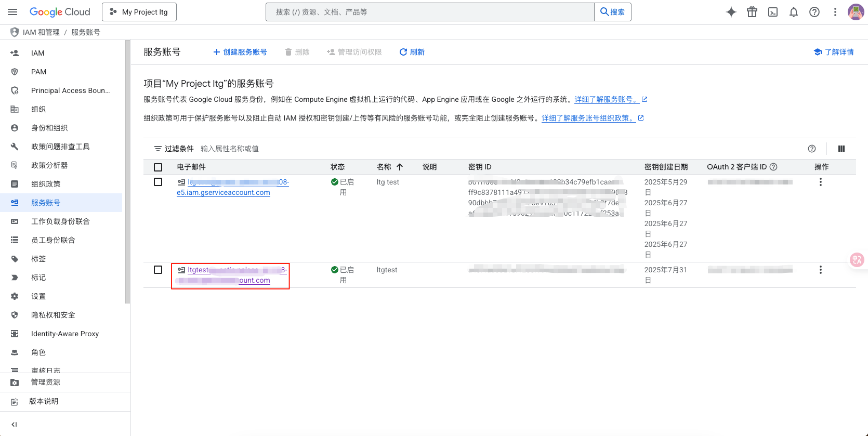868x436 pixels.
Task: Activate Cloud Shell terminal icon
Action: point(773,12)
